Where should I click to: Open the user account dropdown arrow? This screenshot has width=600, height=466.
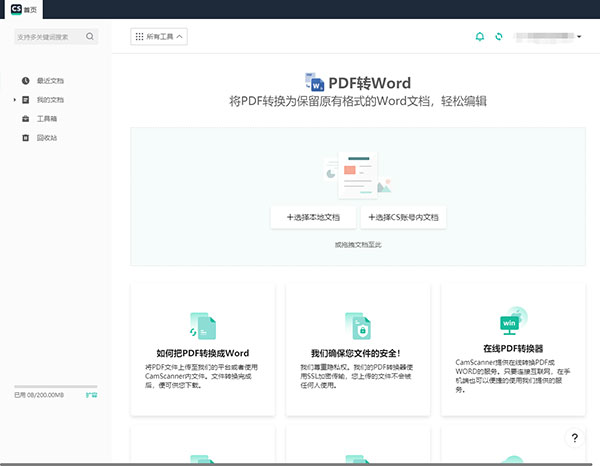pyautogui.click(x=580, y=37)
